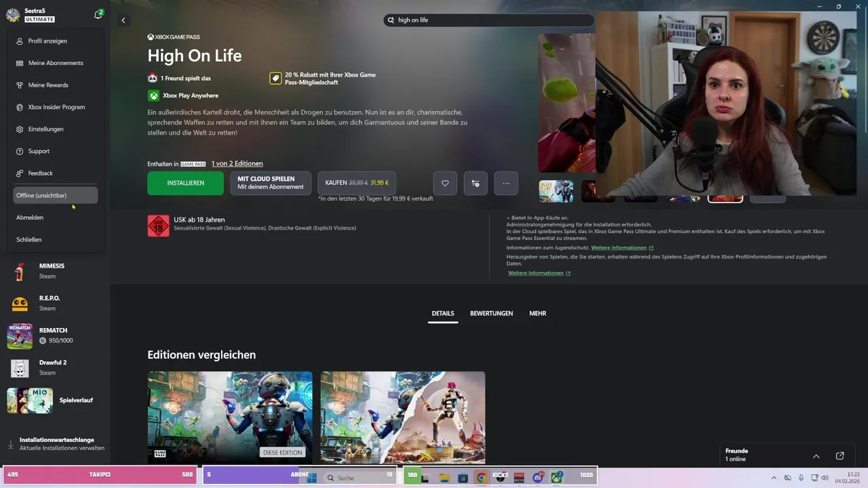868x488 pixels.
Task: Expand the Freunde panel chevron
Action: tap(816, 456)
